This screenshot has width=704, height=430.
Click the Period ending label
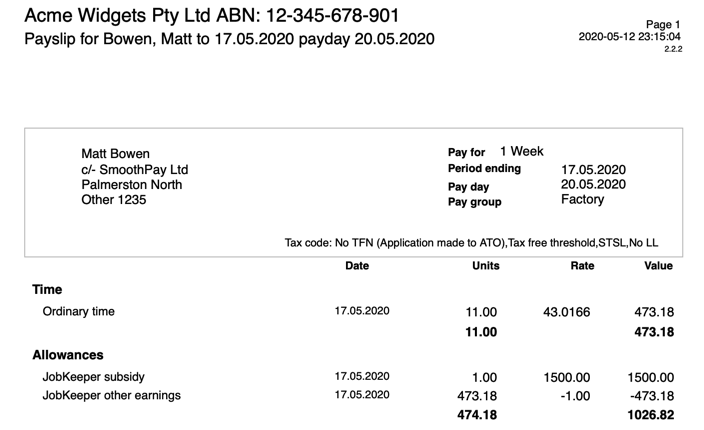coord(484,169)
